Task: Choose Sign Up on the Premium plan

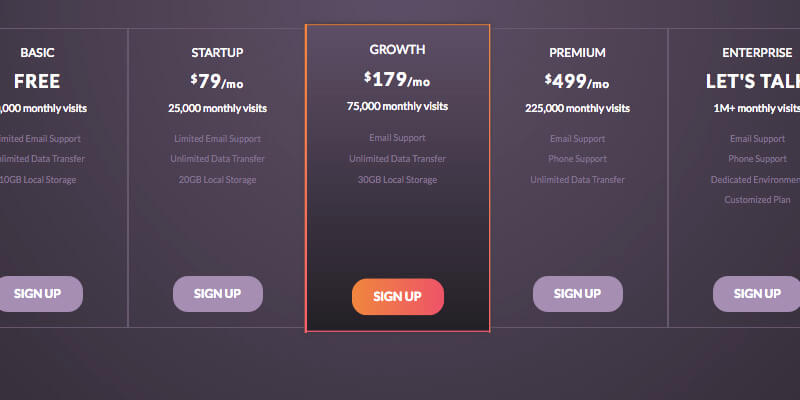Action: [x=577, y=294]
